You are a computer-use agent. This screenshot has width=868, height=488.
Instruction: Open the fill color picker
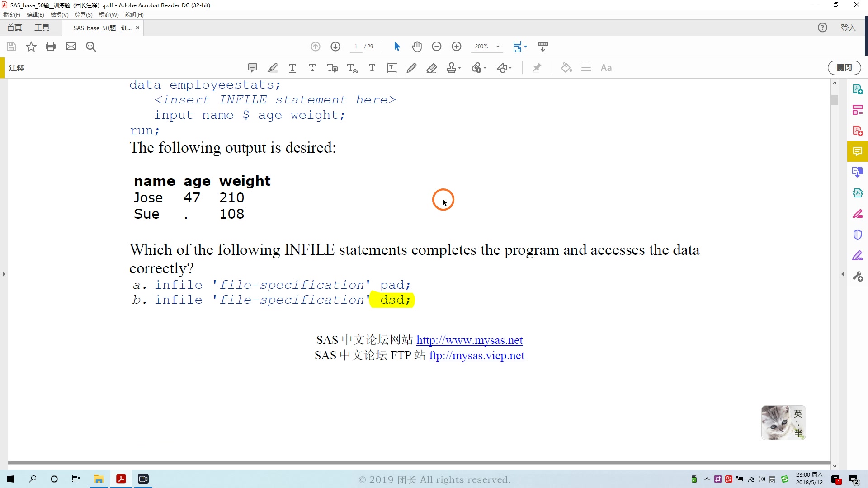point(566,68)
